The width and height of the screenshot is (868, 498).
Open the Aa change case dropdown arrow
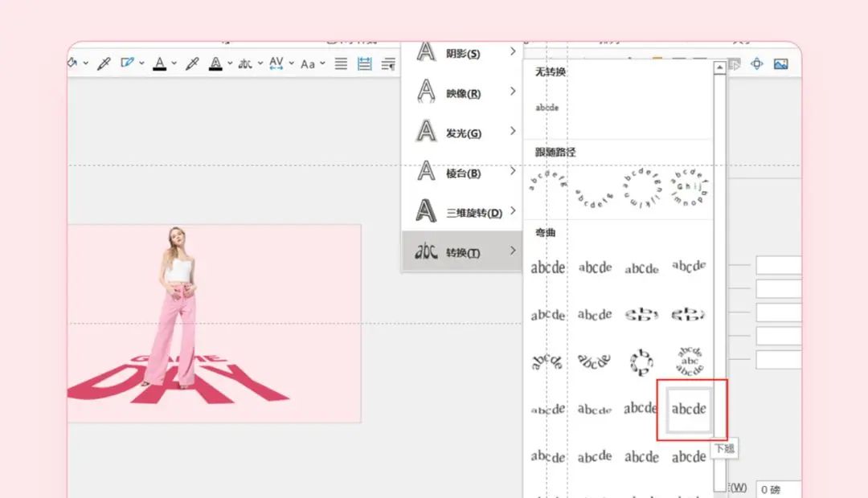(323, 63)
